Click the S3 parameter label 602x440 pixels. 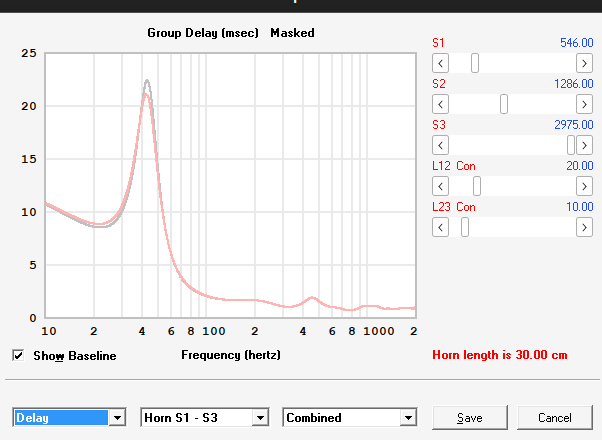tap(439, 125)
